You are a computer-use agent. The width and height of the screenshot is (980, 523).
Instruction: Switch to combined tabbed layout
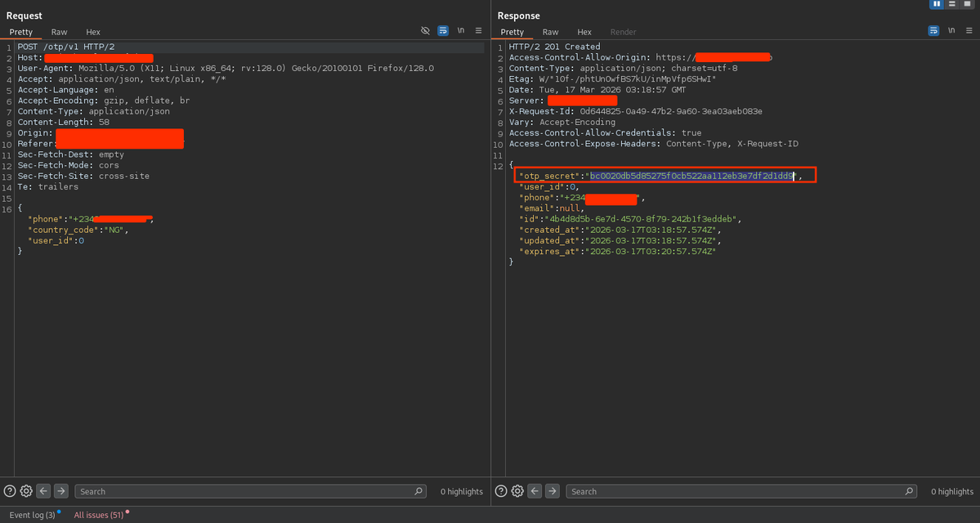click(966, 4)
